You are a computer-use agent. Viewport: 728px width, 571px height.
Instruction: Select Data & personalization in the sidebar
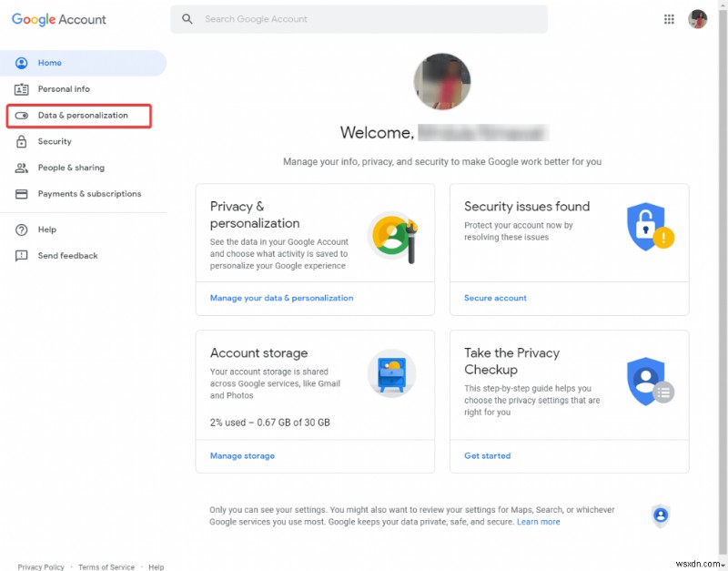pos(81,116)
